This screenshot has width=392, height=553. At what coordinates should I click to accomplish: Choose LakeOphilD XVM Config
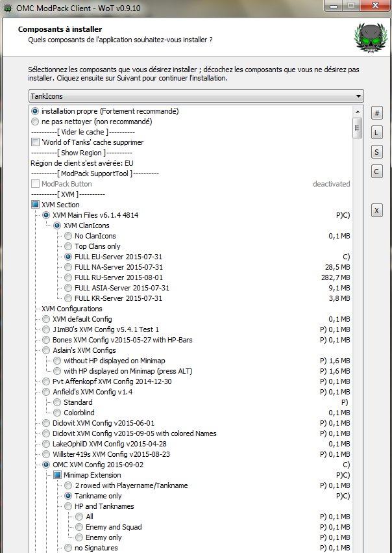(46, 444)
